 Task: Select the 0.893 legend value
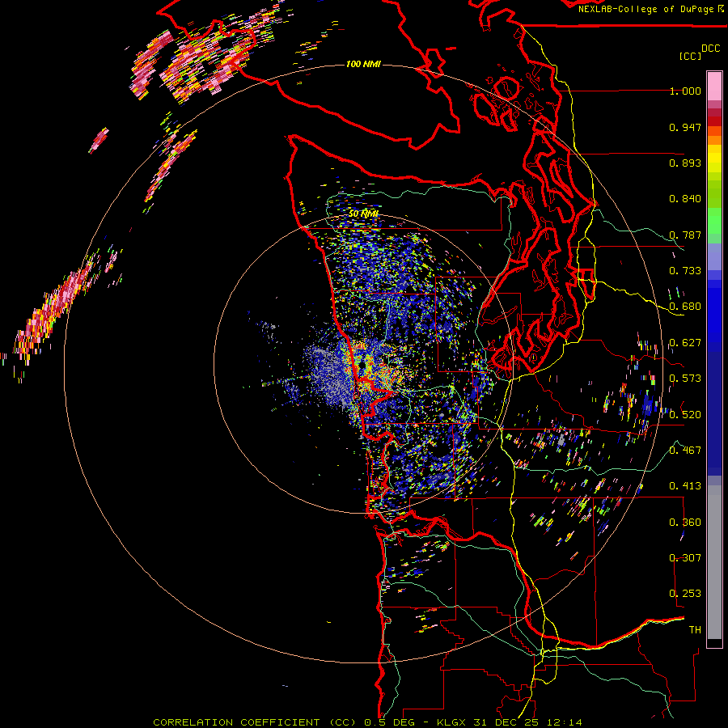point(685,163)
